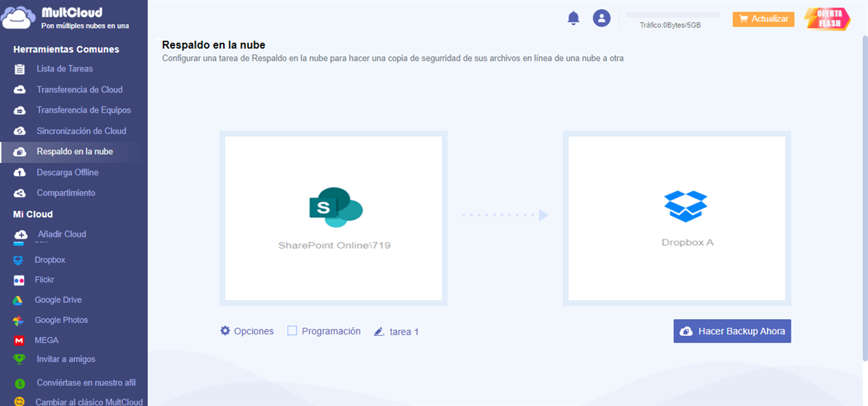
Task: Select MEGA in Mi Cloud
Action: (47, 340)
